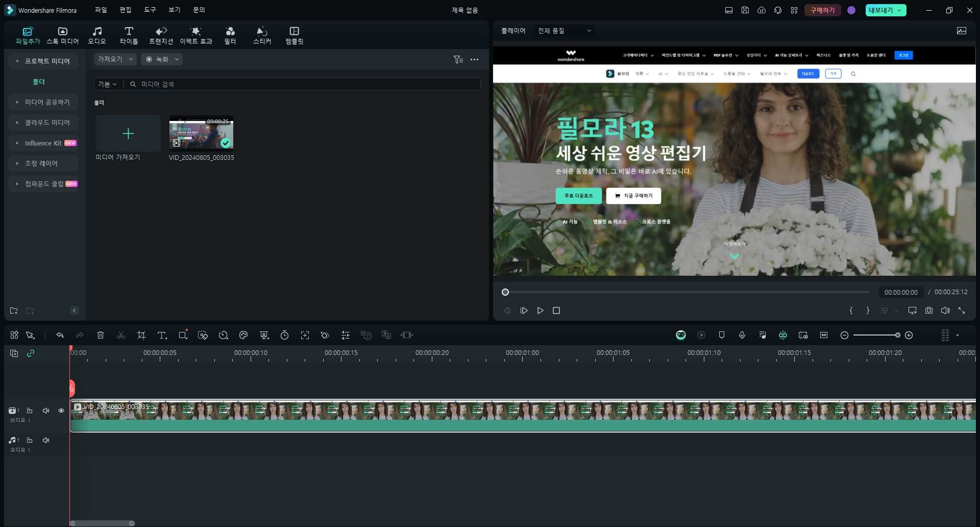Viewport: 980px width, 527px height.
Task: Select the crop tool icon
Action: point(141,335)
